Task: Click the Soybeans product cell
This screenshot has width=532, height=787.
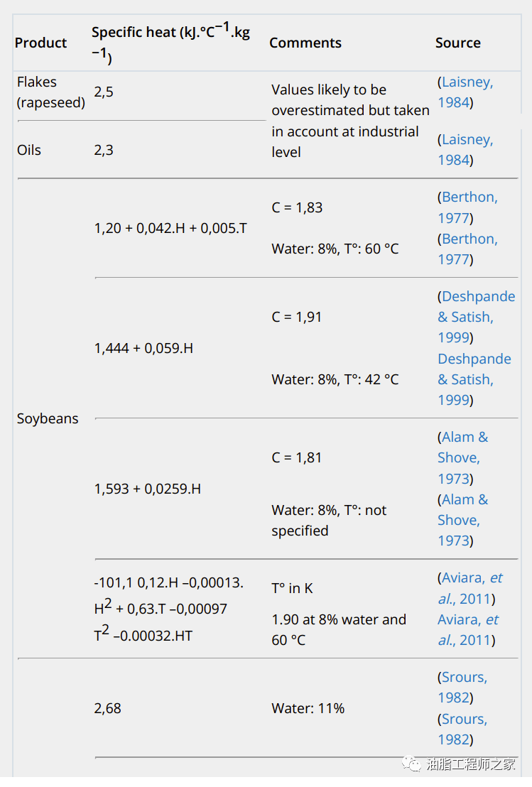Action: click(x=48, y=418)
